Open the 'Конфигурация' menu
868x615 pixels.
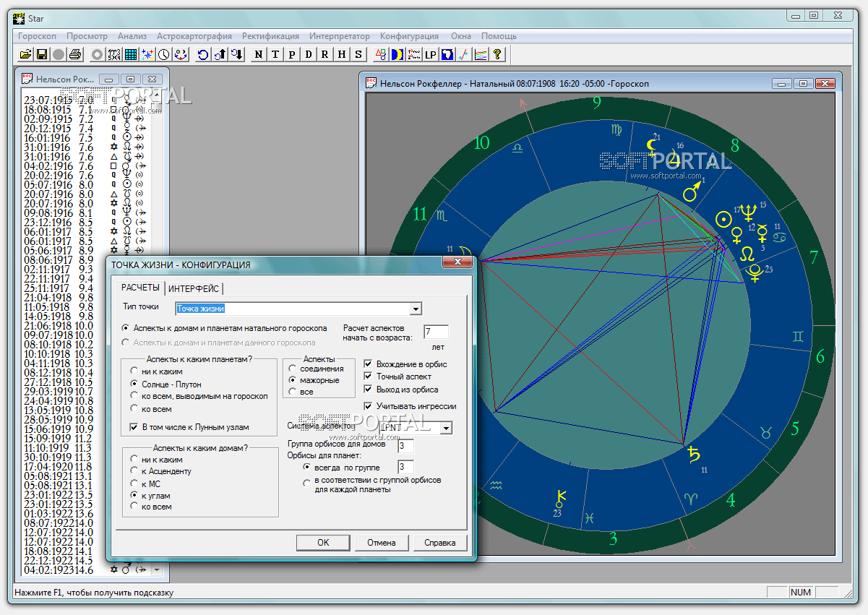coord(409,36)
